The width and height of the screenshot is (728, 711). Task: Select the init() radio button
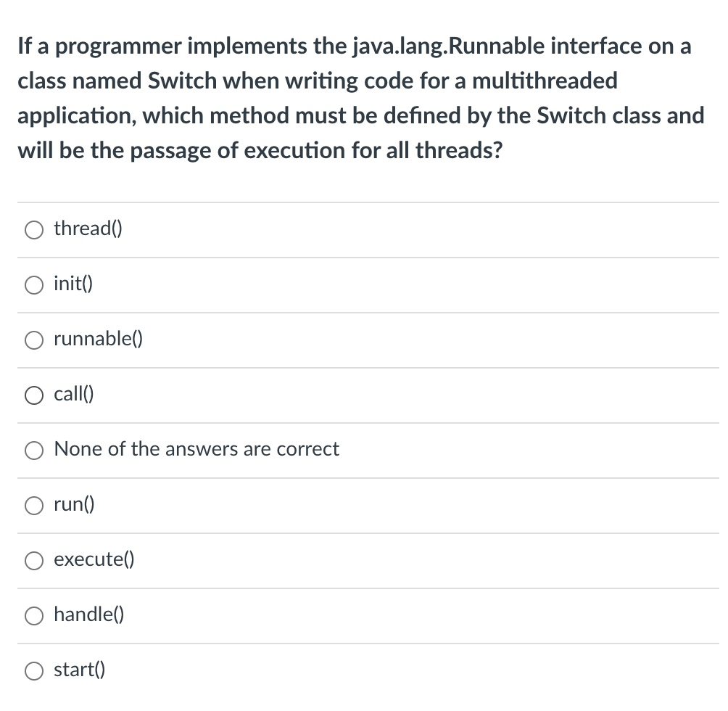(33, 284)
